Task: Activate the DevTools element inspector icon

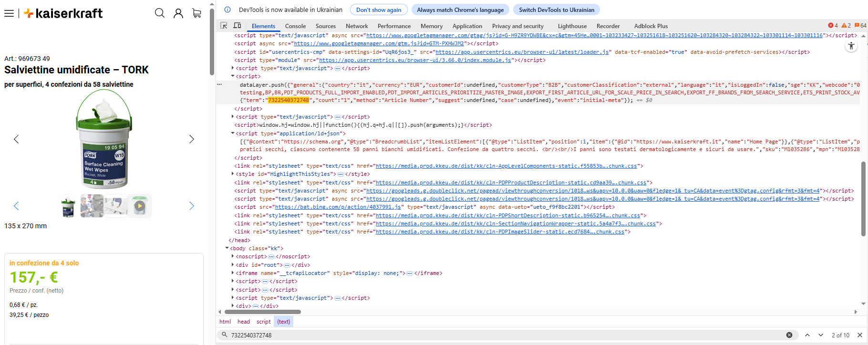Action: point(224,26)
